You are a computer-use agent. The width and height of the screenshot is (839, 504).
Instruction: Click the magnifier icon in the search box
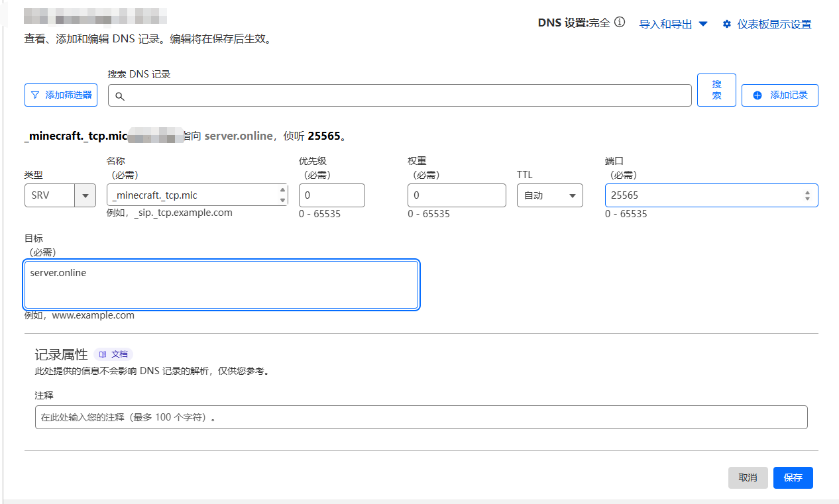120,96
